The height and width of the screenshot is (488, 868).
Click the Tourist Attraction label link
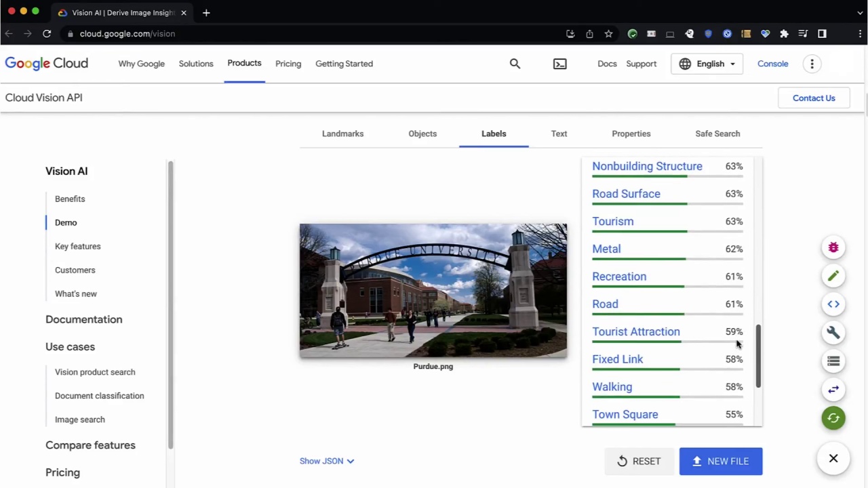(x=635, y=331)
